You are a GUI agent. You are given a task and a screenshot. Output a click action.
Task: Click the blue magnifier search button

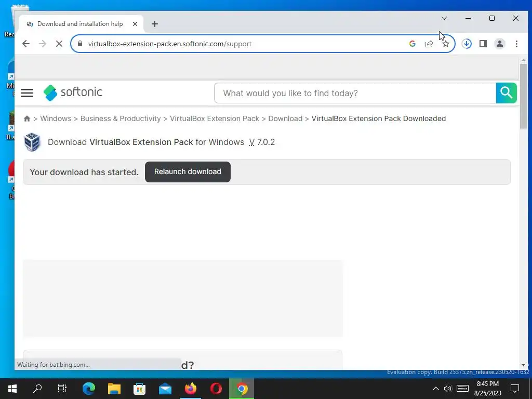[x=506, y=93]
